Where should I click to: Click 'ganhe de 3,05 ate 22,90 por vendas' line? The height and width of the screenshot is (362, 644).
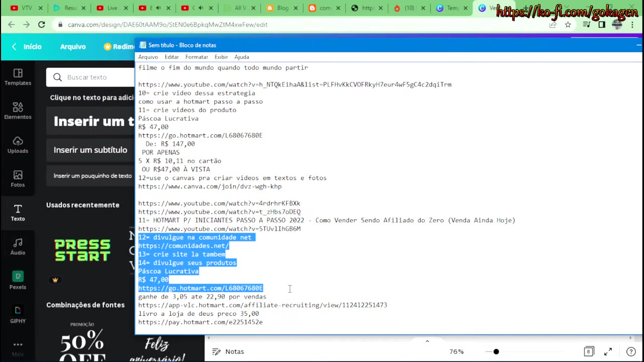(202, 297)
